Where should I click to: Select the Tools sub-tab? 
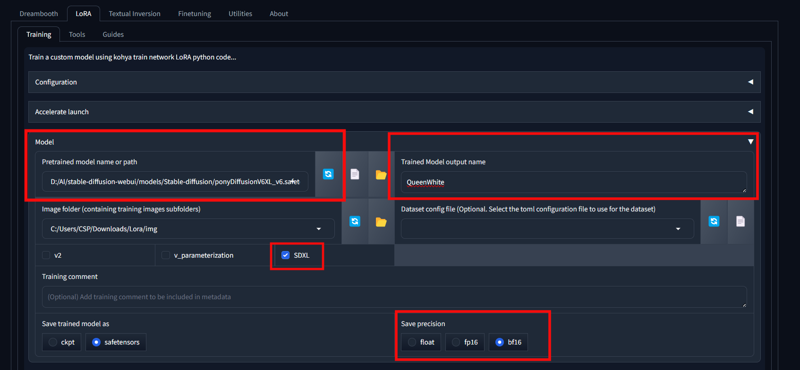pyautogui.click(x=77, y=34)
